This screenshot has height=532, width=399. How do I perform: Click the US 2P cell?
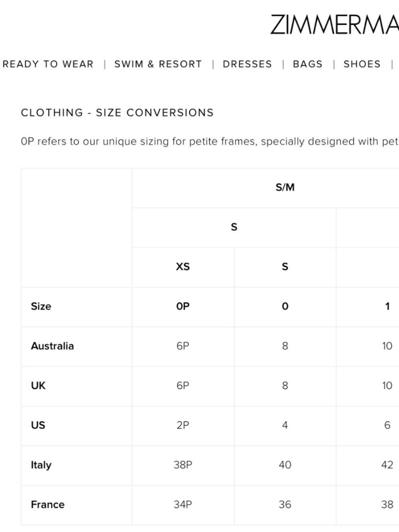(x=183, y=425)
